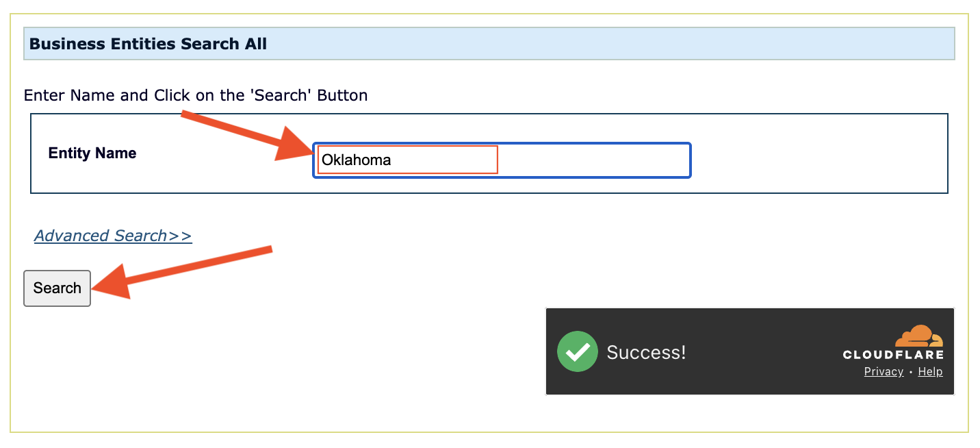Click the green Success checkmark icon
980x448 pixels.
coord(578,351)
